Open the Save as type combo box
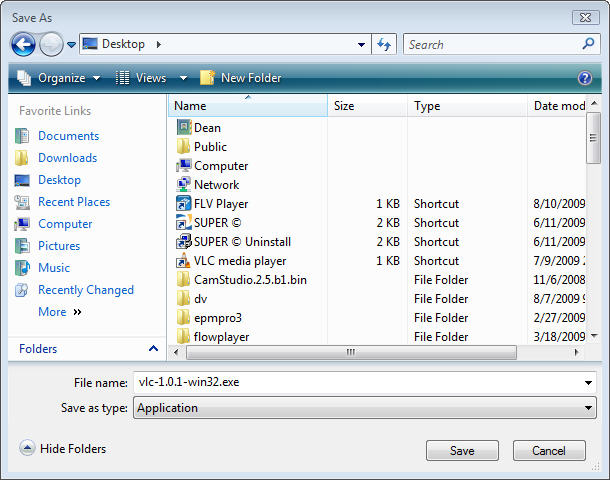 (x=365, y=408)
